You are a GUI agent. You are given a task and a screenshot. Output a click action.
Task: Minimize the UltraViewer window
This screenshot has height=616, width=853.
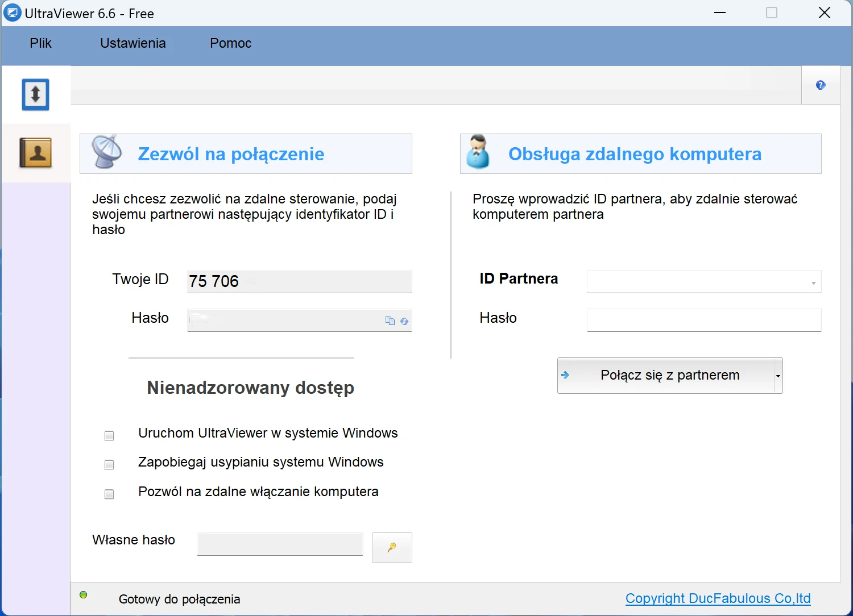[x=720, y=13]
